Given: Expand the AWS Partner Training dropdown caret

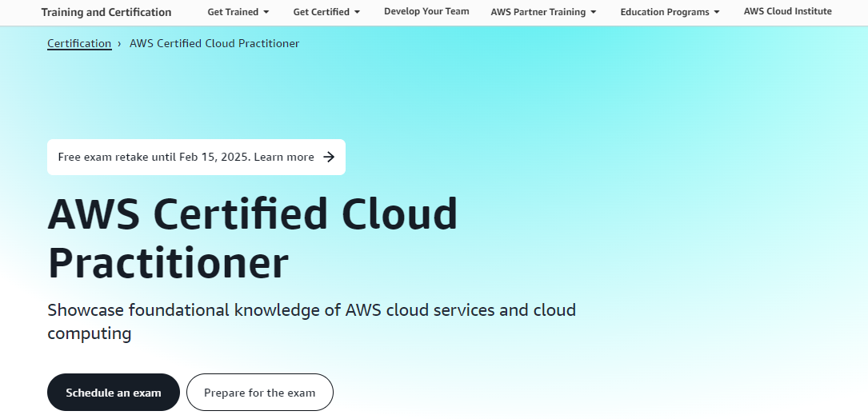Looking at the screenshot, I should [594, 12].
